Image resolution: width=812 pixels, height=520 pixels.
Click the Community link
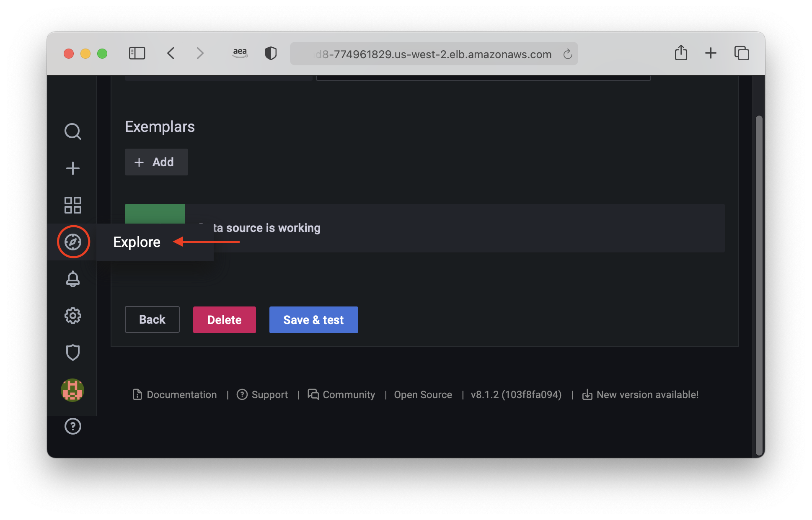coord(350,394)
